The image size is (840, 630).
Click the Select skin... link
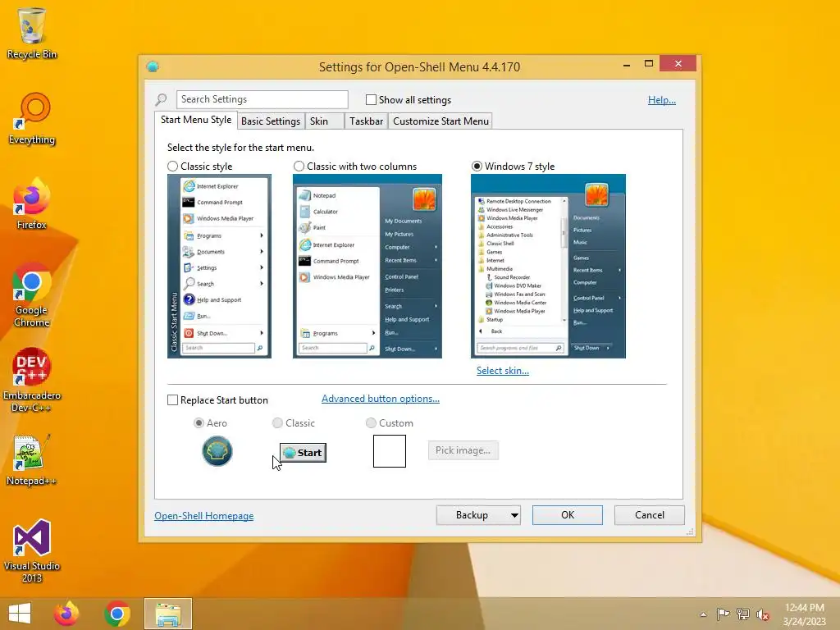503,371
